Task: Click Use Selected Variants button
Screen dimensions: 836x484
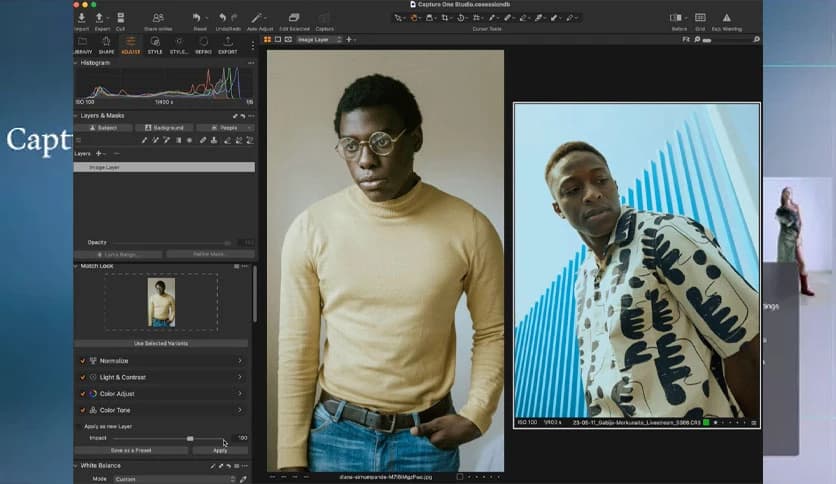Action: (x=161, y=343)
